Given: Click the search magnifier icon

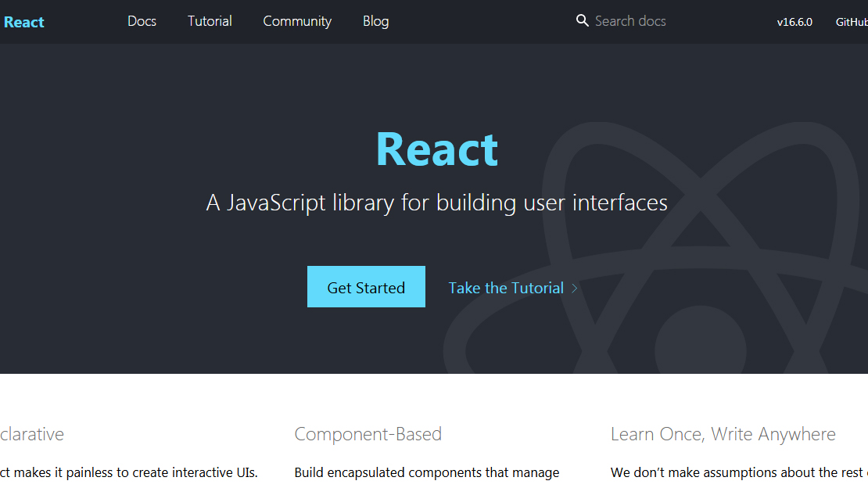Looking at the screenshot, I should 583,21.
